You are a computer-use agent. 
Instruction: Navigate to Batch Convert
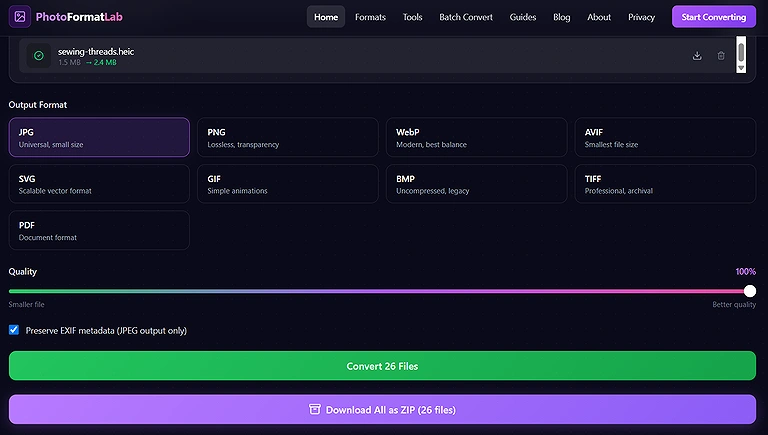pos(466,17)
